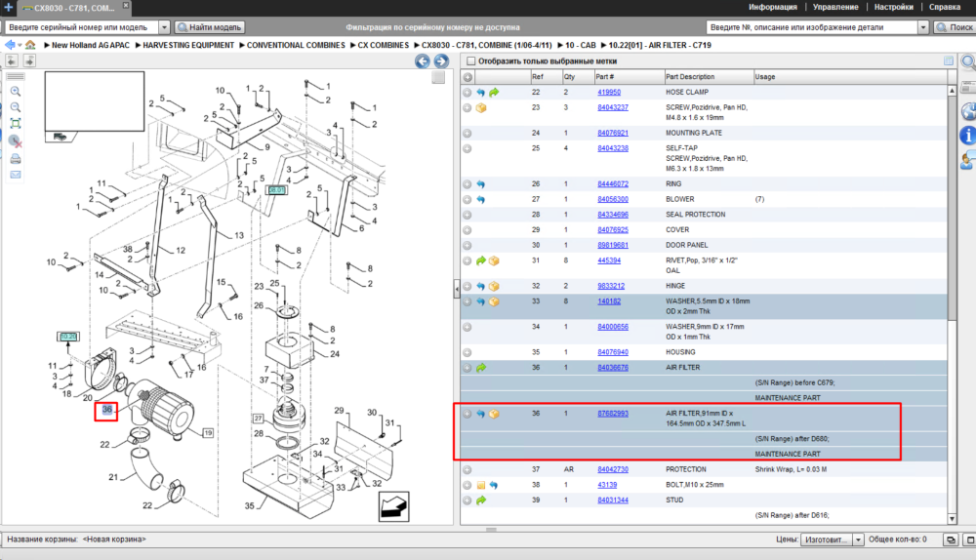Open part number 9833212 link
This screenshot has height=560, width=976.
611,286
